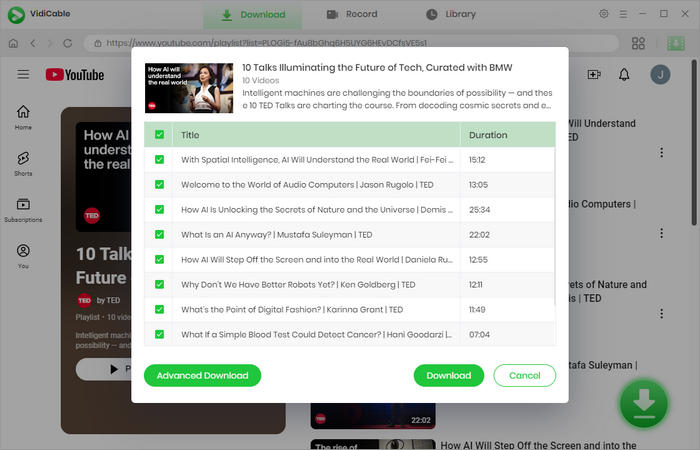Screen dimensions: 700x450
Task: Uncheck What's the Point of Digital Fashion checkbox
Action: pyautogui.click(x=159, y=309)
